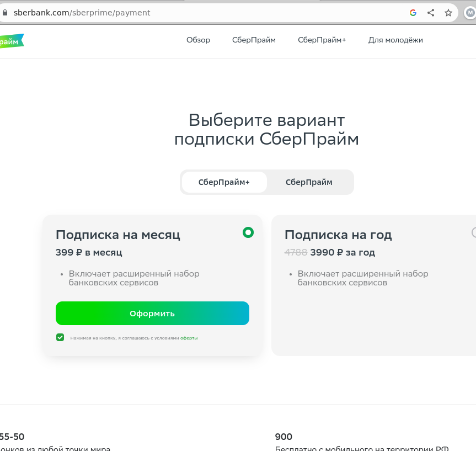Viewport: 476px width, 451px height.
Task: Click the СберПрайм logo
Action: tap(12, 41)
